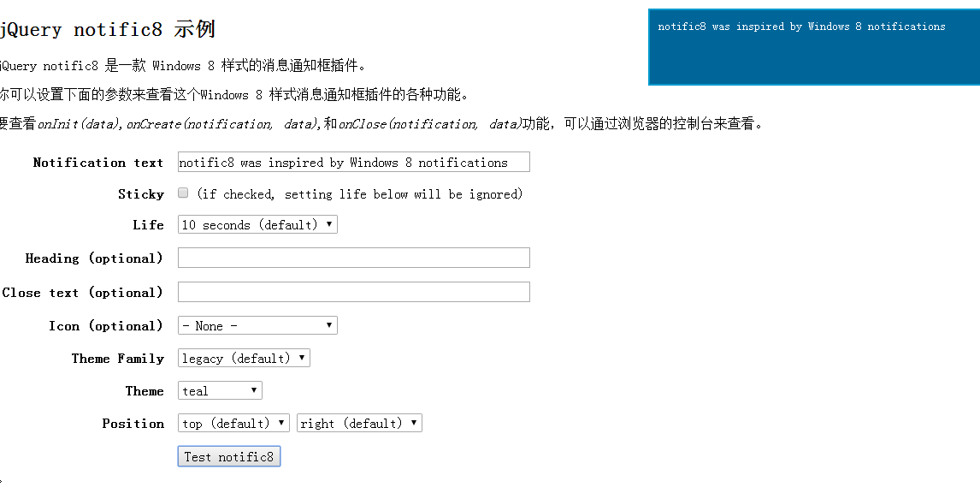Enable the Sticky checkbox
980x499 pixels.
pyautogui.click(x=183, y=193)
